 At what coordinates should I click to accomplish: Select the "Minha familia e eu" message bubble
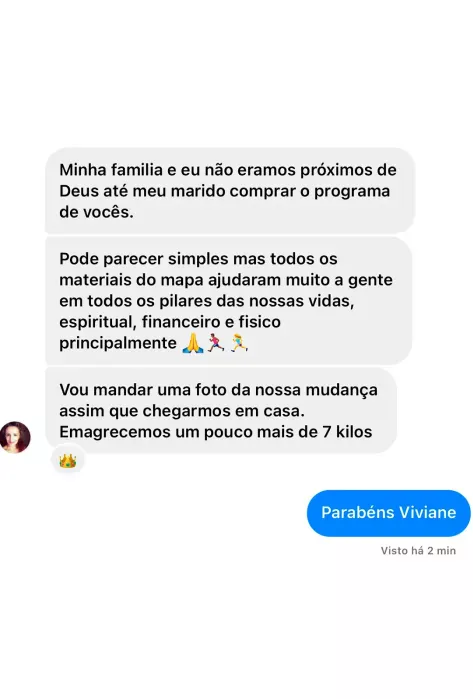coord(230,191)
